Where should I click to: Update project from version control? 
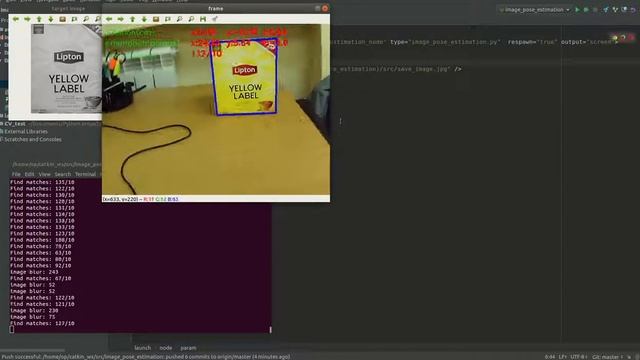click(x=606, y=9)
